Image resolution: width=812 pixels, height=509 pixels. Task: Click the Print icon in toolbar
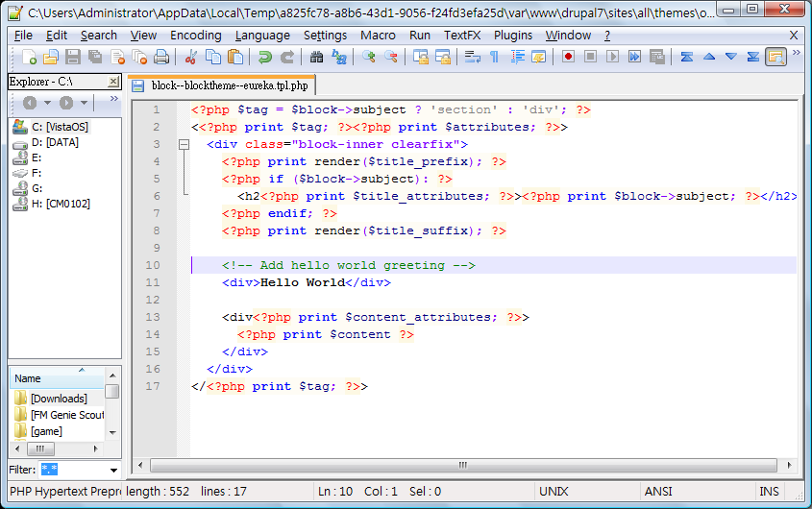pos(160,58)
